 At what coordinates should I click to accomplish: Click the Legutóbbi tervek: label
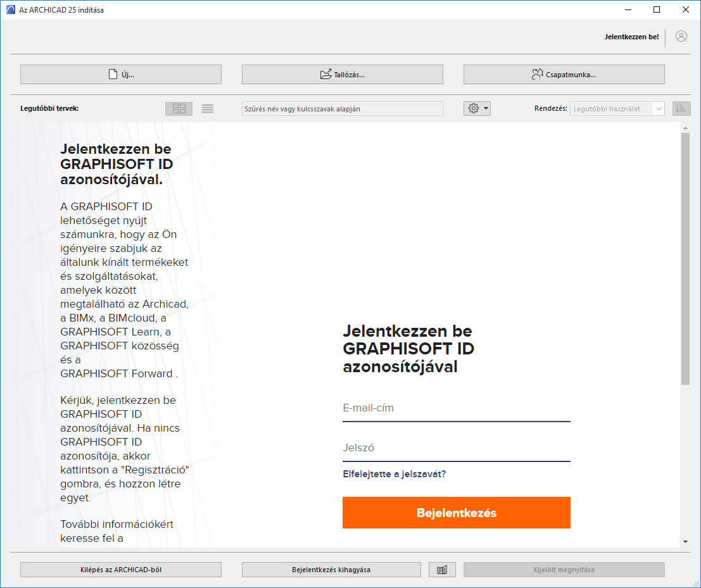[49, 109]
